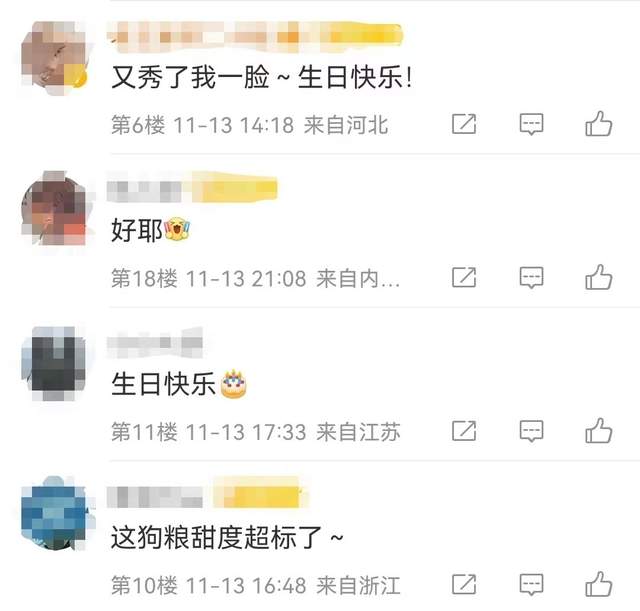This screenshot has height=611, width=640.
Task: Like the 这狗粮甜度超标了 comment
Action: pos(598,584)
